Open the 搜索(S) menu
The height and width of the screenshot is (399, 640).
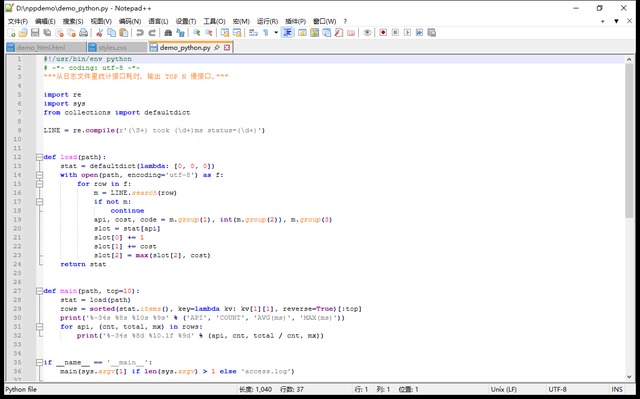click(73, 21)
